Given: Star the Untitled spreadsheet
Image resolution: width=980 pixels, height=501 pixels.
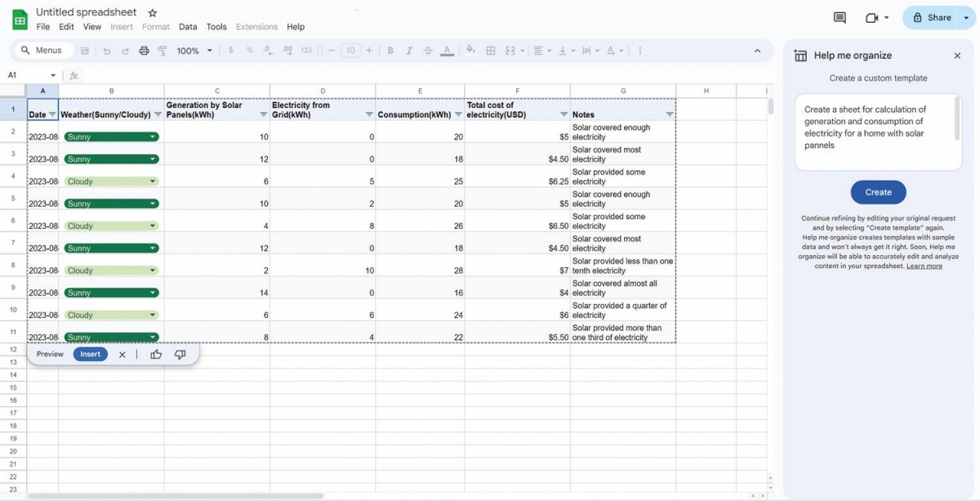Looking at the screenshot, I should (152, 13).
